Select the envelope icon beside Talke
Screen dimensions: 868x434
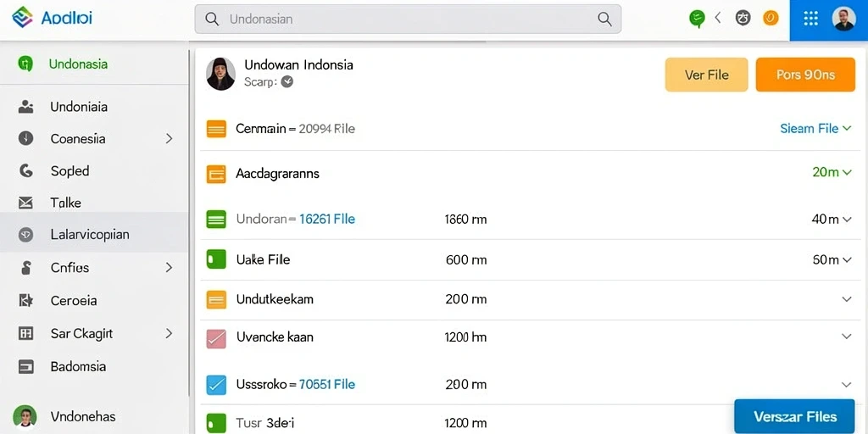25,203
